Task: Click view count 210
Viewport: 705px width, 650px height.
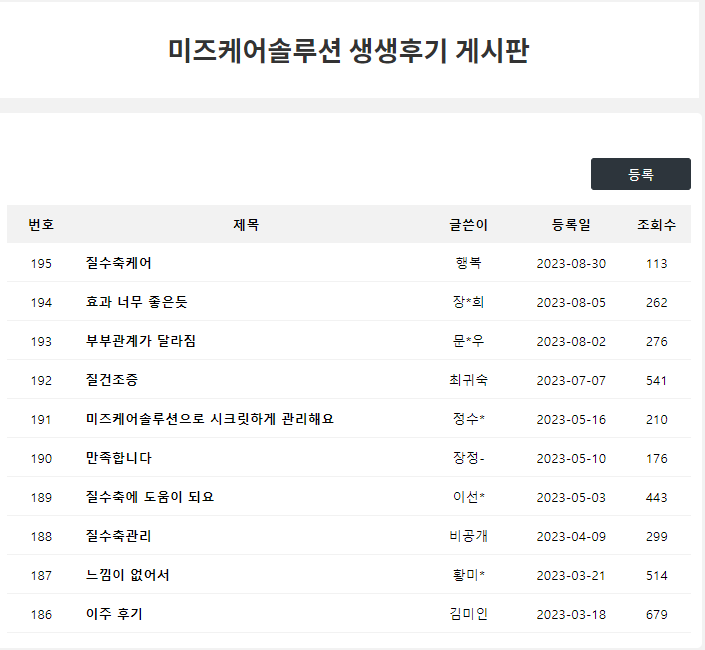Action: pos(656,420)
